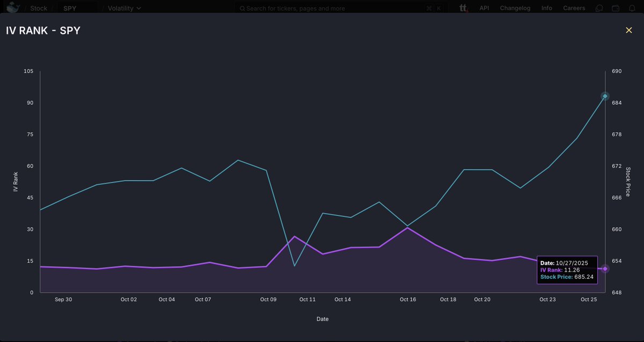Open the Info menu item
Screen dimensions: 644x342
[547, 8]
